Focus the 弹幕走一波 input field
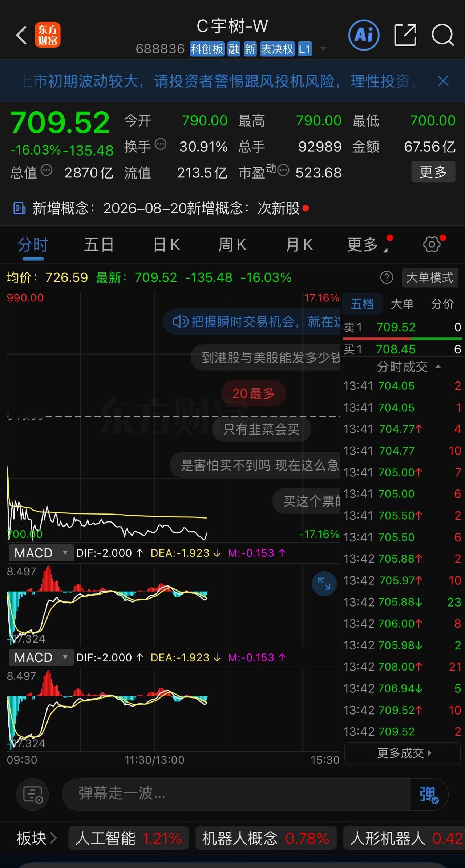Screen dimensions: 465x868 [x=236, y=794]
